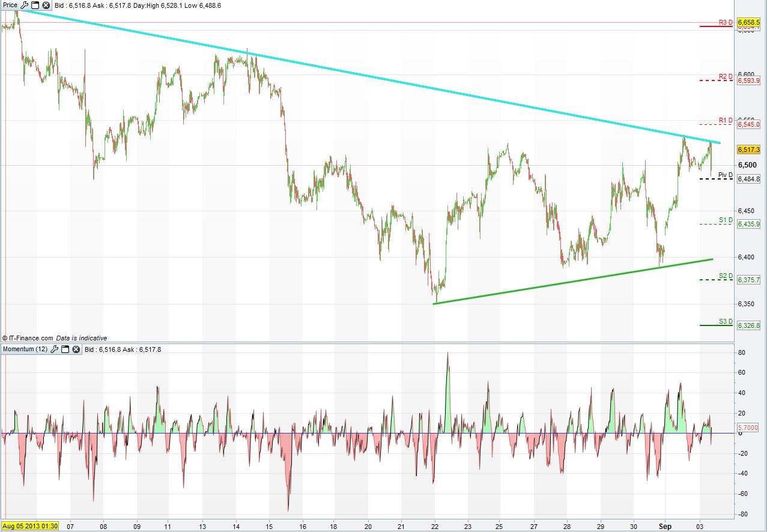Close the Price chart panel
The height and width of the screenshot is (532, 767).
46,5
